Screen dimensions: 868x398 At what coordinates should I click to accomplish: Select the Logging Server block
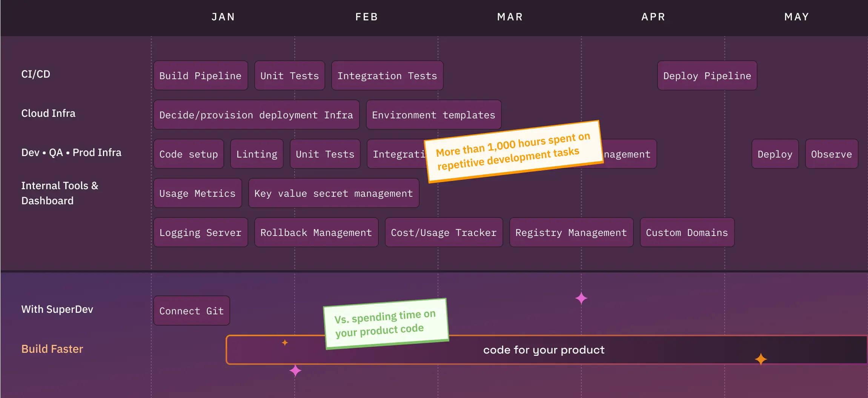coord(200,233)
